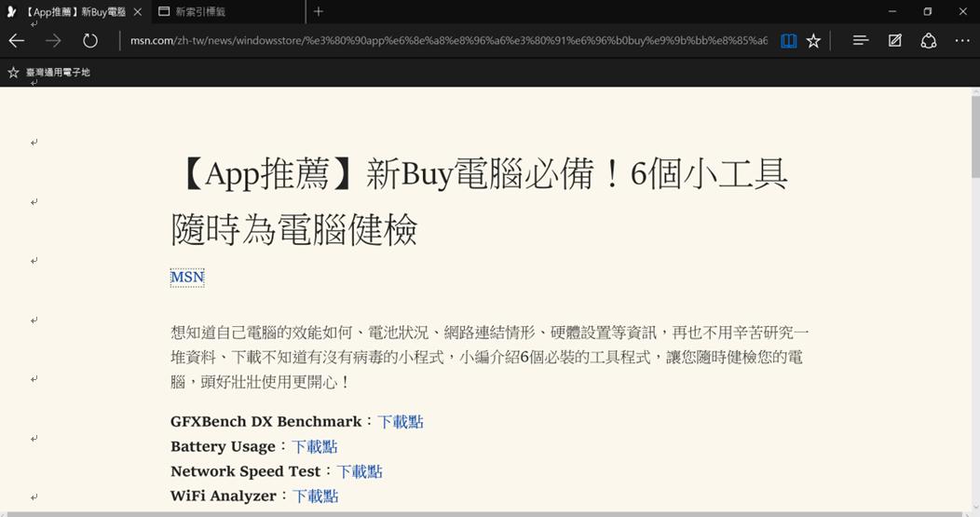This screenshot has height=517, width=980.
Task: Close the 【App推薦】 tab
Action: 138,12
